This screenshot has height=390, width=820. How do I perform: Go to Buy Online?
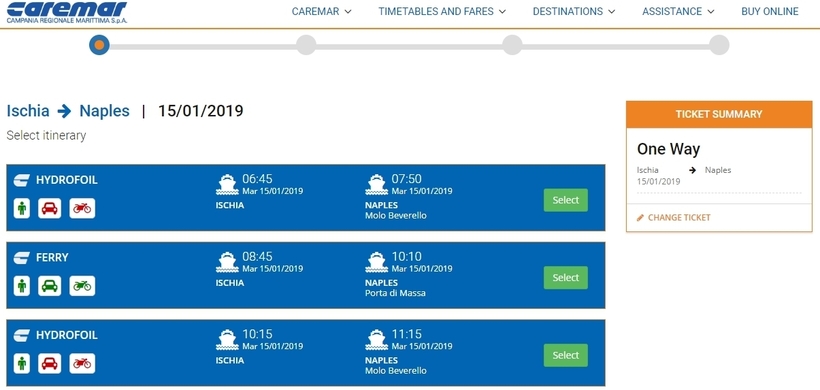point(770,12)
